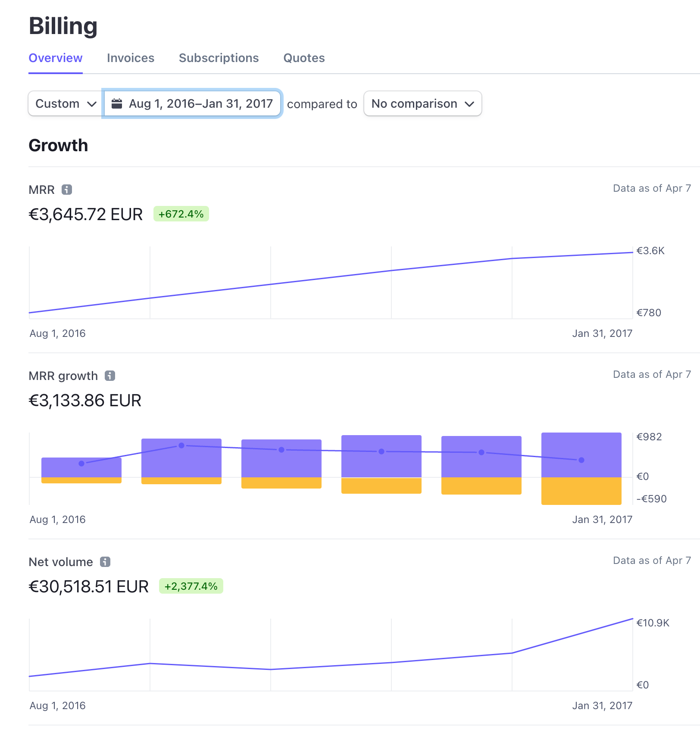Viewport: 700px width, 741px height.
Task: Click the Net volume info icon
Action: point(105,562)
